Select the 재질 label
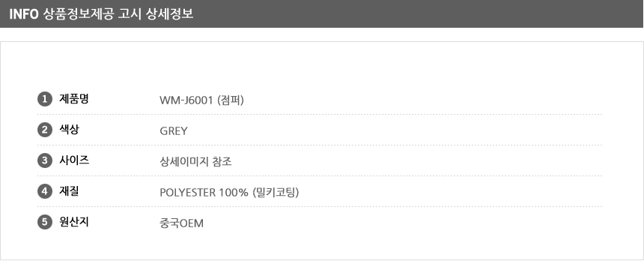 pos(69,191)
